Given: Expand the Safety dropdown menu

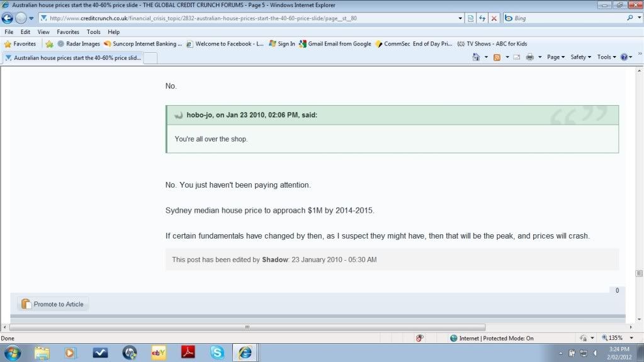Looking at the screenshot, I should (x=580, y=57).
